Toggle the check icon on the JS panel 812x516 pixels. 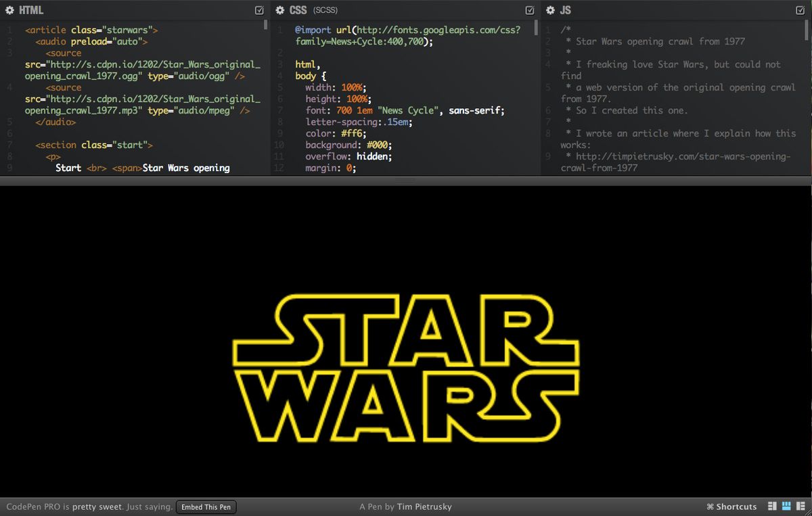(x=800, y=9)
